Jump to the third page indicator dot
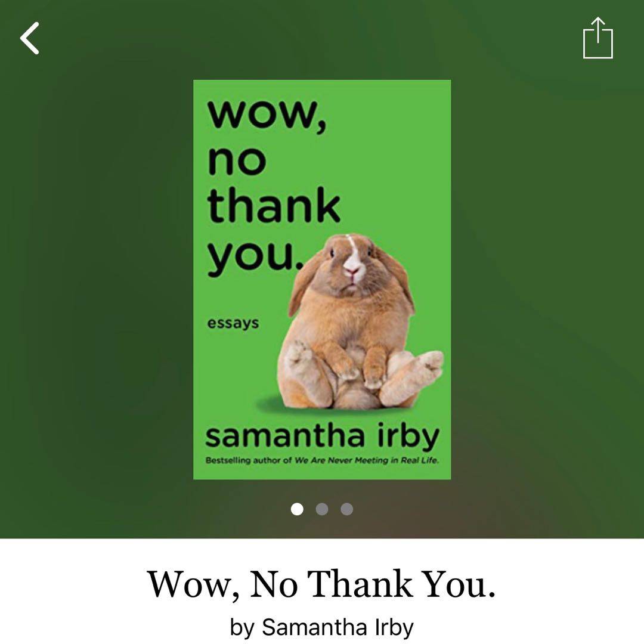 [346, 509]
